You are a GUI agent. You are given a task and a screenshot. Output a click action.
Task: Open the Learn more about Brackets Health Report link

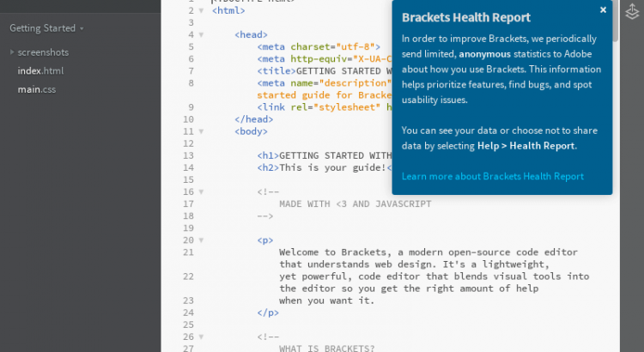pos(492,176)
